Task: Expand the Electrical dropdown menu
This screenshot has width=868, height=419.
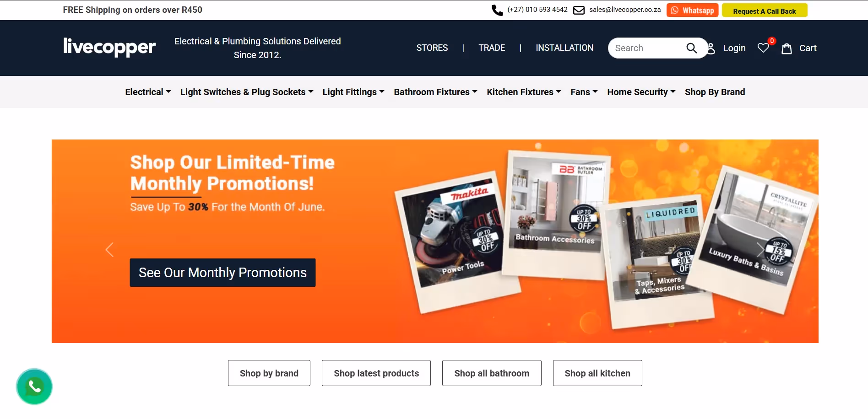Action: (x=148, y=92)
